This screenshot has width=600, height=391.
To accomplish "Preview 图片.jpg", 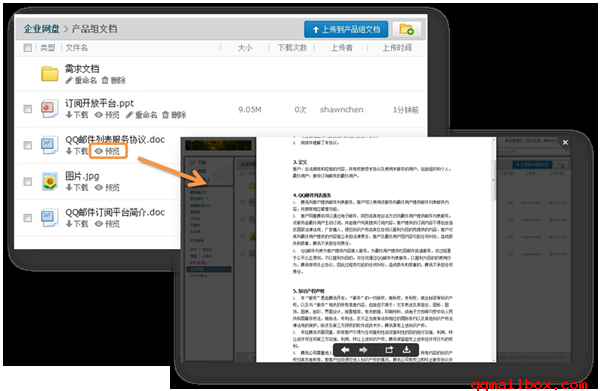I will pos(108,187).
